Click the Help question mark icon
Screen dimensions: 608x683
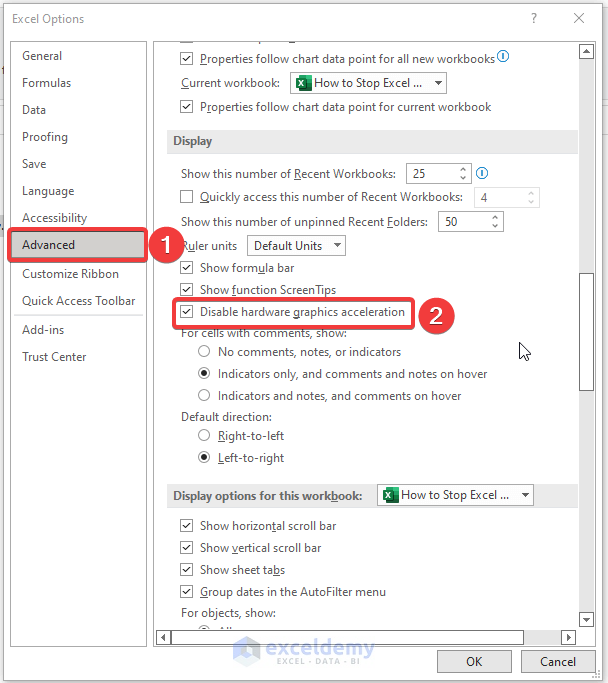[x=534, y=18]
